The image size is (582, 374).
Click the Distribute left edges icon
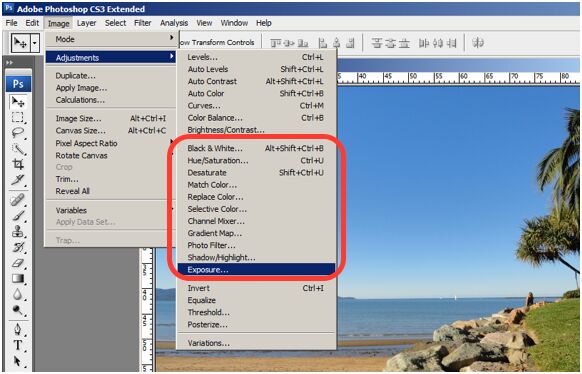coord(424,43)
